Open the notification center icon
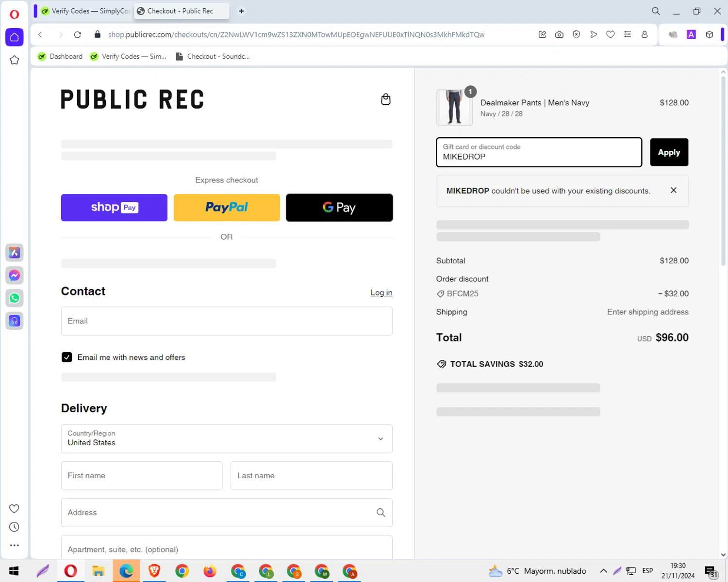The height and width of the screenshot is (582, 728). (711, 571)
